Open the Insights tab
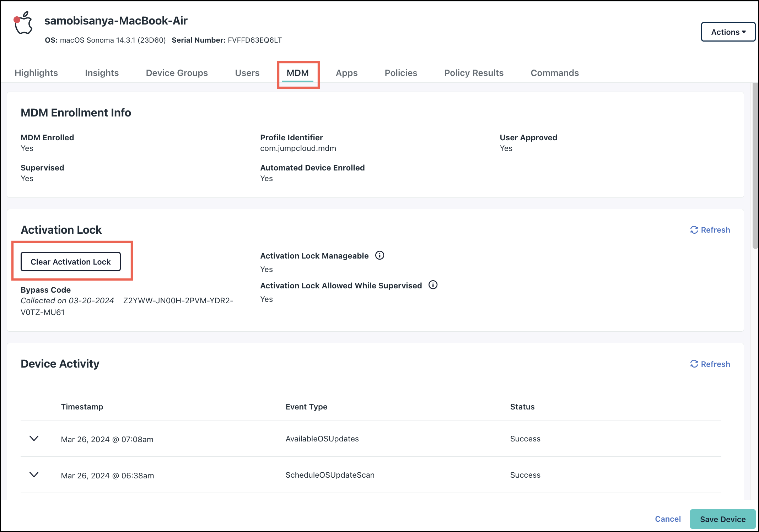The height and width of the screenshot is (532, 759). point(102,73)
